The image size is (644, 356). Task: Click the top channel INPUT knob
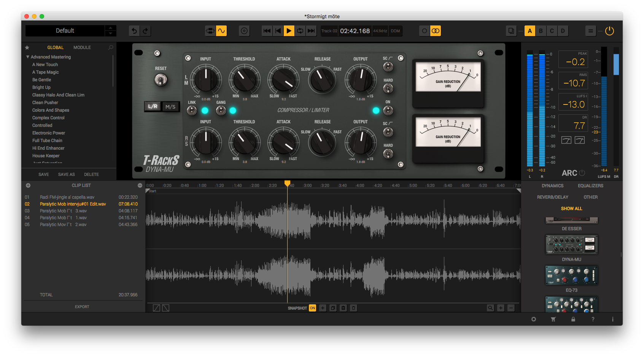point(206,79)
